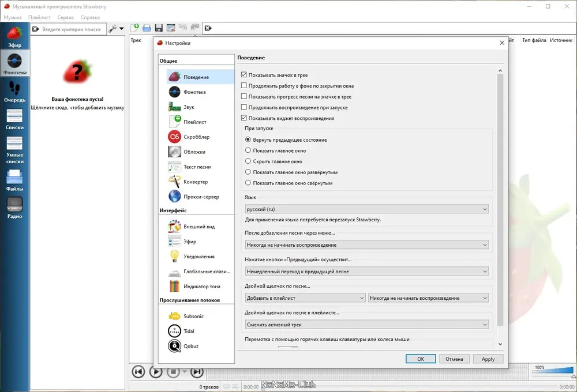This screenshot has height=392, width=577.
Task: Open the Музыка menu
Action: (13, 17)
